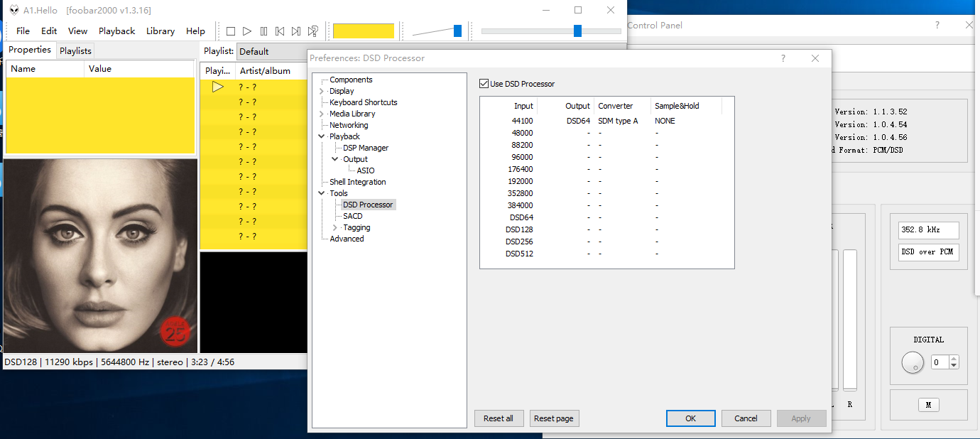The image size is (980, 439).
Task: Collapse the Playback tree node
Action: tap(322, 136)
